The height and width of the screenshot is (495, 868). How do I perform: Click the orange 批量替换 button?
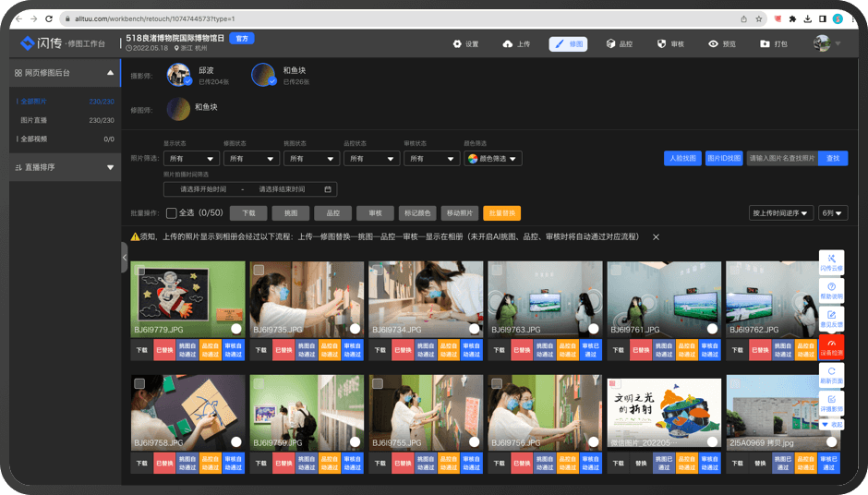501,213
